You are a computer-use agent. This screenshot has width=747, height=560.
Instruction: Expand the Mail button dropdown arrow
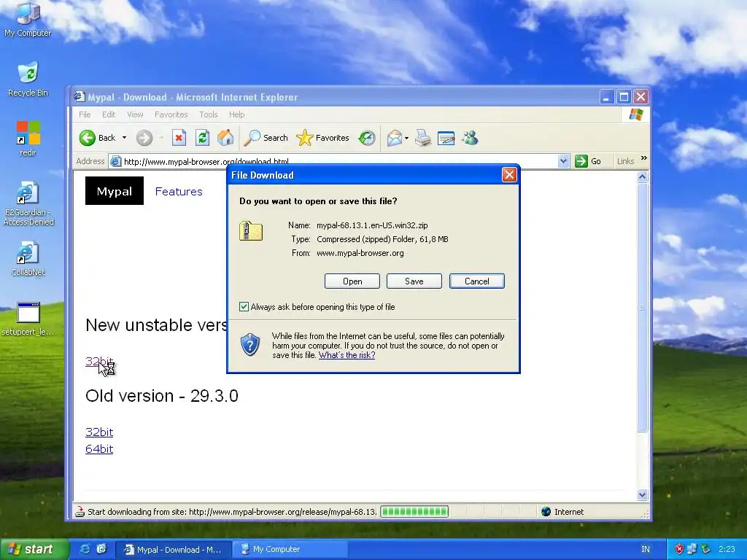(406, 138)
